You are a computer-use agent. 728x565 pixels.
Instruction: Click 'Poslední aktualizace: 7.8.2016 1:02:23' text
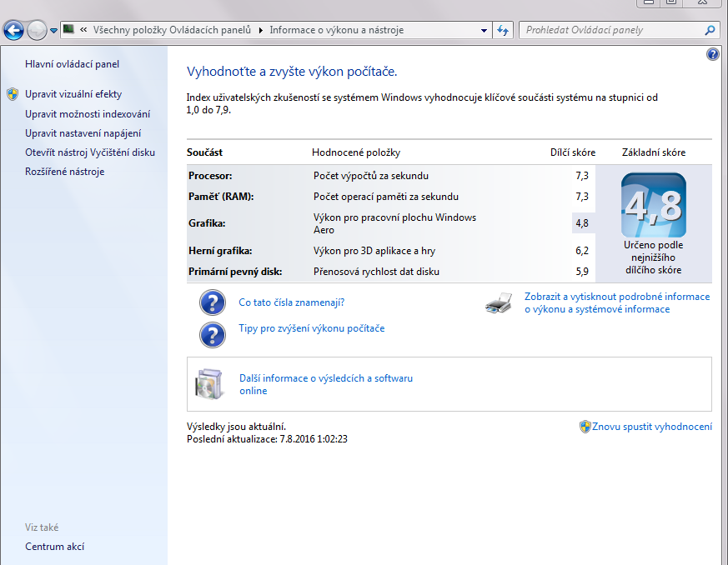(x=267, y=439)
